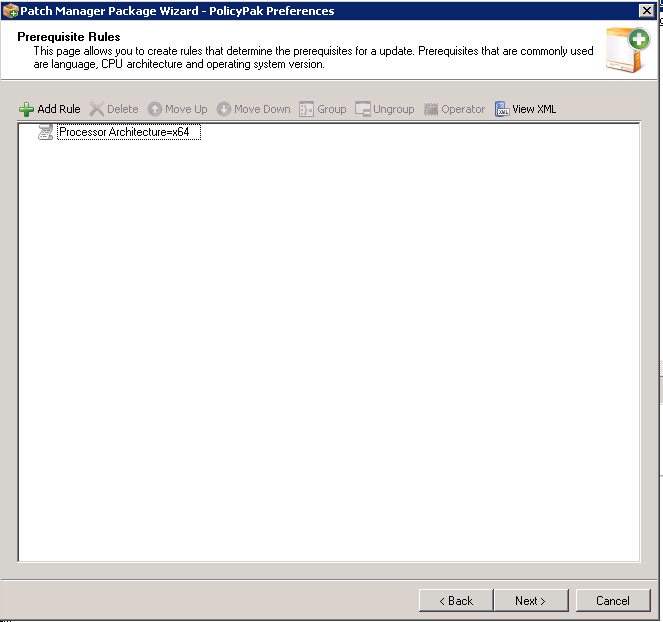Cancel the Package Wizard
The image size is (663, 622).
coord(613,600)
